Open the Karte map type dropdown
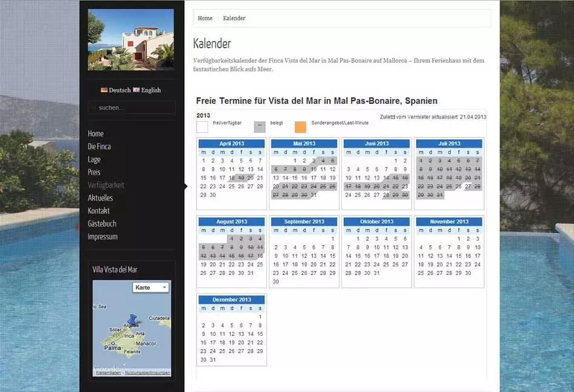Image resolution: width=574 pixels, height=392 pixels. click(x=151, y=288)
